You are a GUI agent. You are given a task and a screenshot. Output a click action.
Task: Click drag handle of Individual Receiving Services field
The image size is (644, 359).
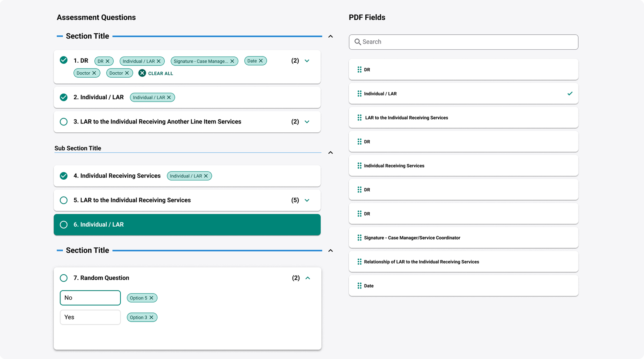pos(359,166)
